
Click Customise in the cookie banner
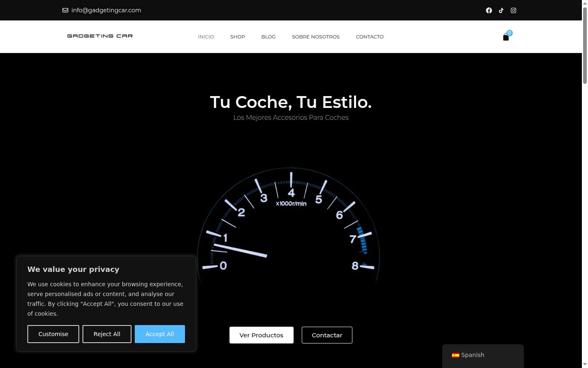53,334
